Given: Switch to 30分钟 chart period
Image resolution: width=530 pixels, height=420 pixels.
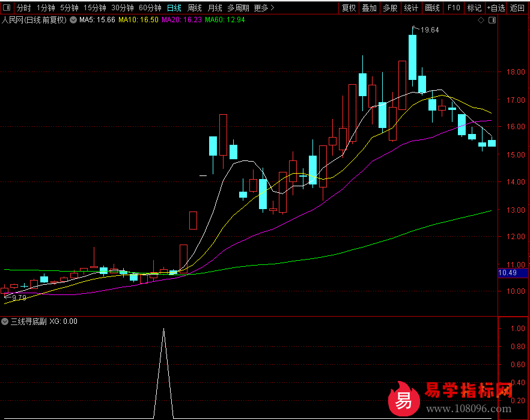Looking at the screenshot, I should (123, 8).
